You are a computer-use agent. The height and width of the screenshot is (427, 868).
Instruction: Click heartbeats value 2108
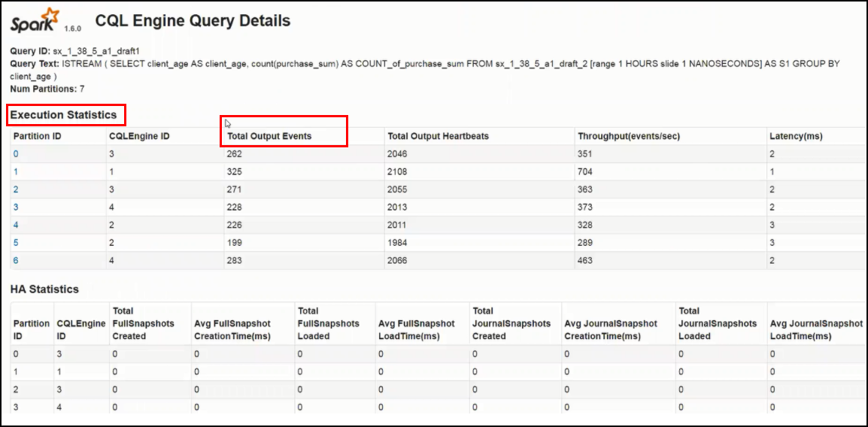(397, 171)
